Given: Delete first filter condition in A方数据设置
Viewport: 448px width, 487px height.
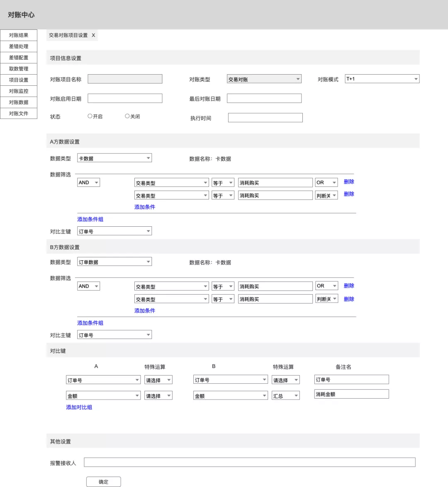Looking at the screenshot, I should pos(349,182).
